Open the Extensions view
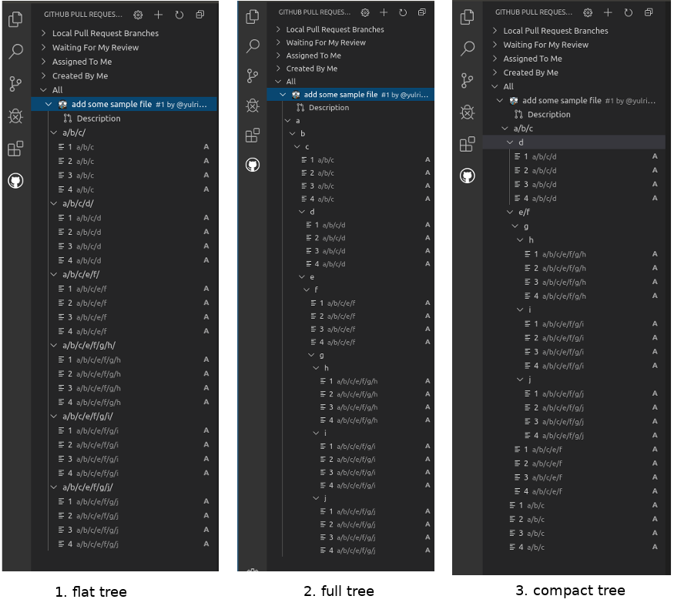The height and width of the screenshot is (616, 674). 15,149
